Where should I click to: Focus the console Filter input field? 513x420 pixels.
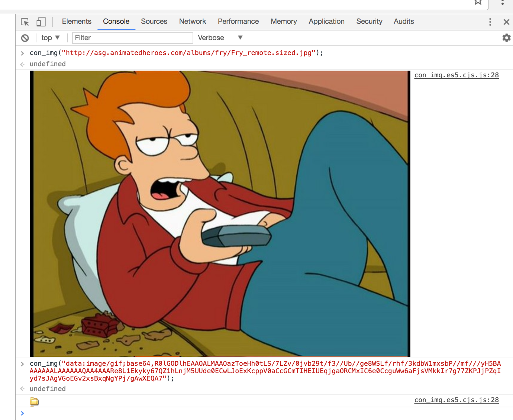click(x=133, y=38)
